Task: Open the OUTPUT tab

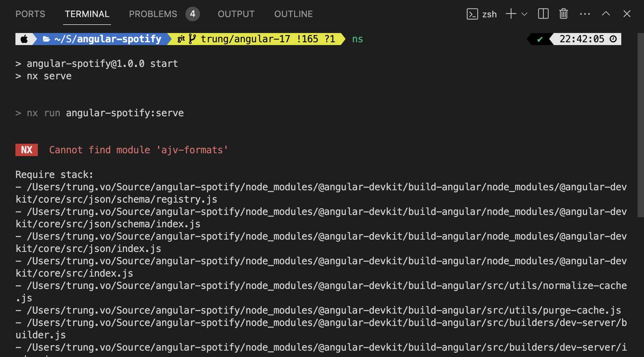Action: [x=236, y=14]
